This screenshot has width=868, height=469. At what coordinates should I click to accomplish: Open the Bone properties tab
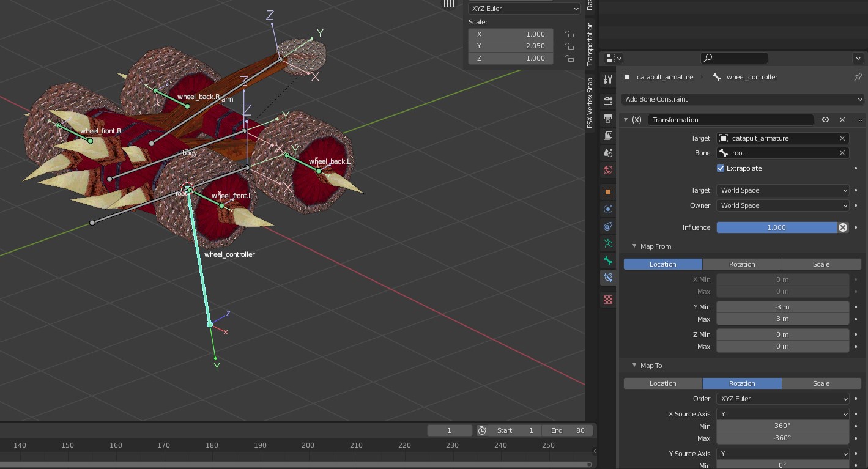(x=608, y=260)
